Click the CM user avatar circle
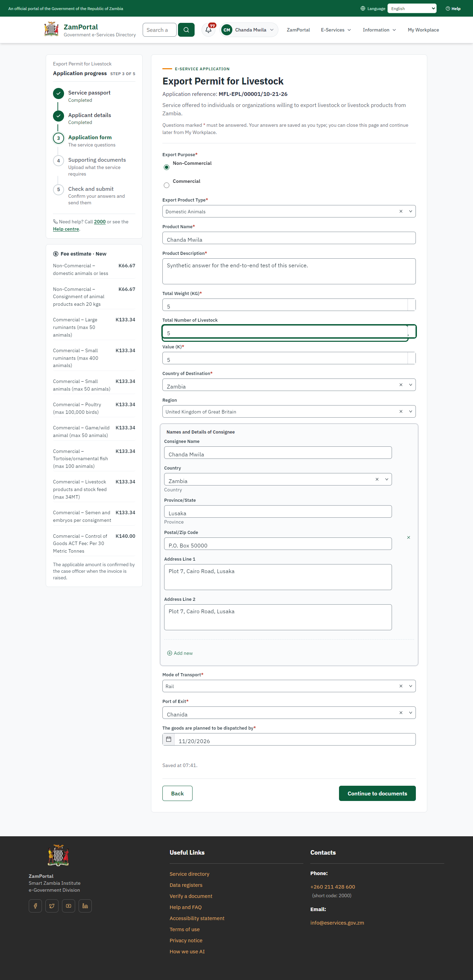473x980 pixels. 227,30
